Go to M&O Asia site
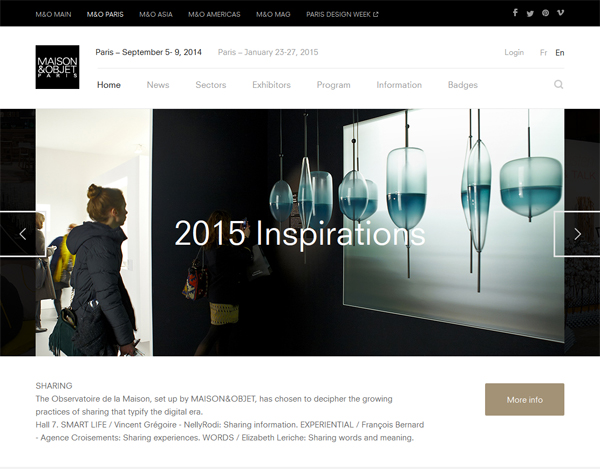600x469 pixels. pos(156,15)
